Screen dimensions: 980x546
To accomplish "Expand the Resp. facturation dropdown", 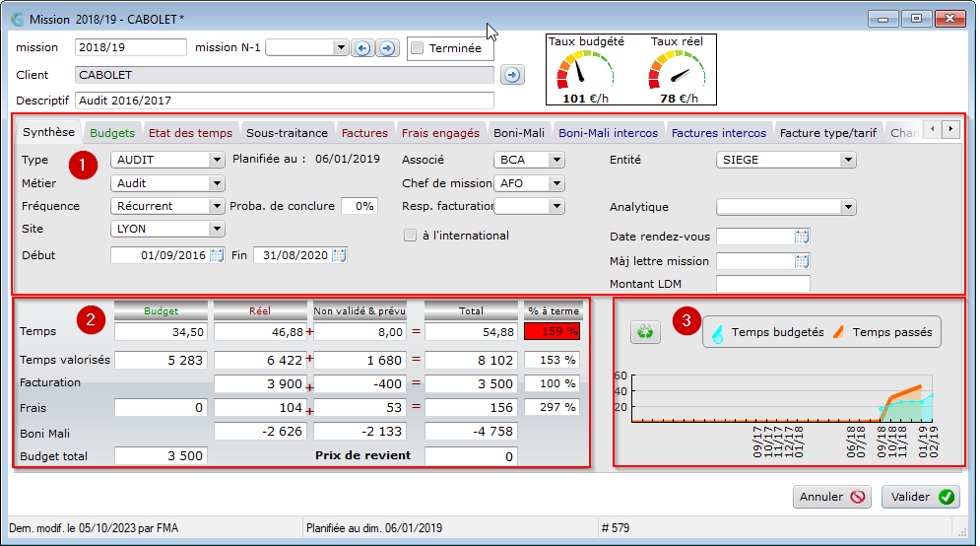I will pyautogui.click(x=556, y=206).
